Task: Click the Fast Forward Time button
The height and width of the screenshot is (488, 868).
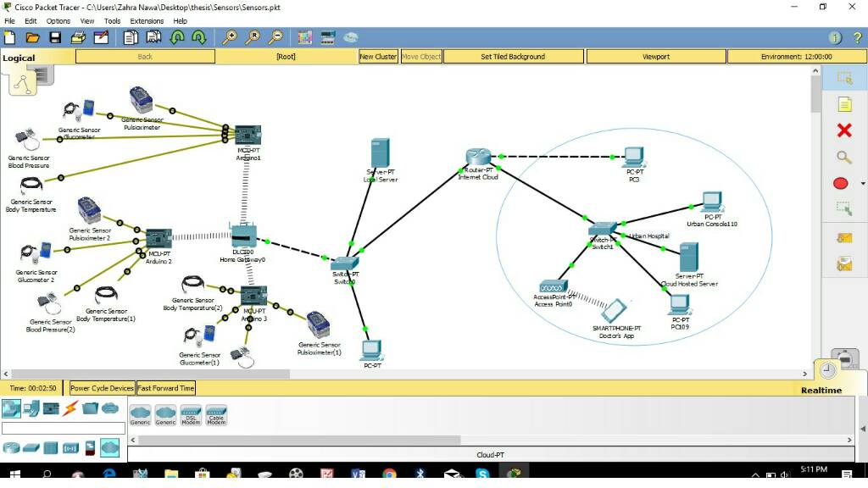Action: 165,388
